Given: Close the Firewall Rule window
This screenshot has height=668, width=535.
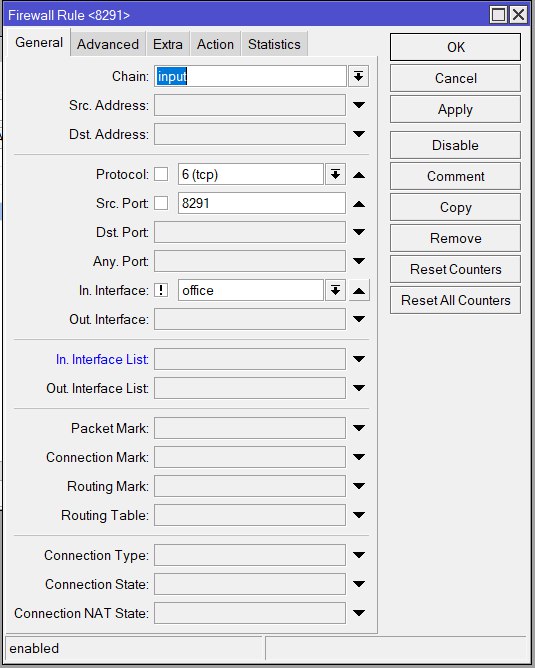Looking at the screenshot, I should point(518,14).
